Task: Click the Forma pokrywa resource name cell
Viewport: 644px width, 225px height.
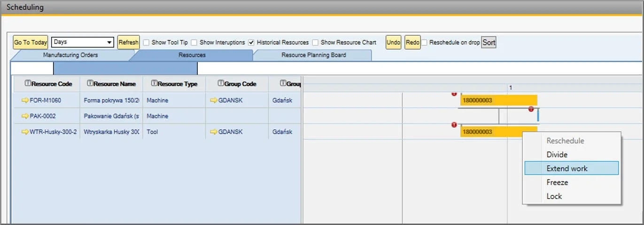Action: [111, 100]
